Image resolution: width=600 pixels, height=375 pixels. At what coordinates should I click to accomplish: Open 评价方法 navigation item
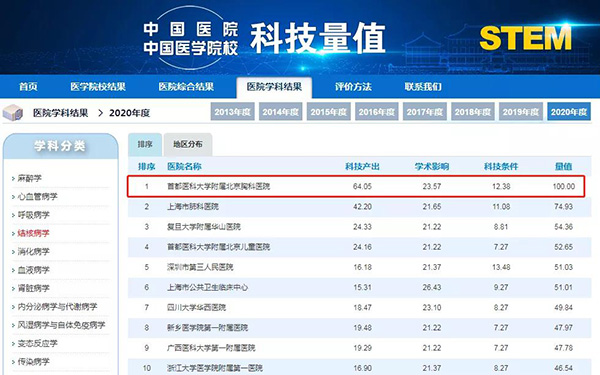(x=353, y=86)
